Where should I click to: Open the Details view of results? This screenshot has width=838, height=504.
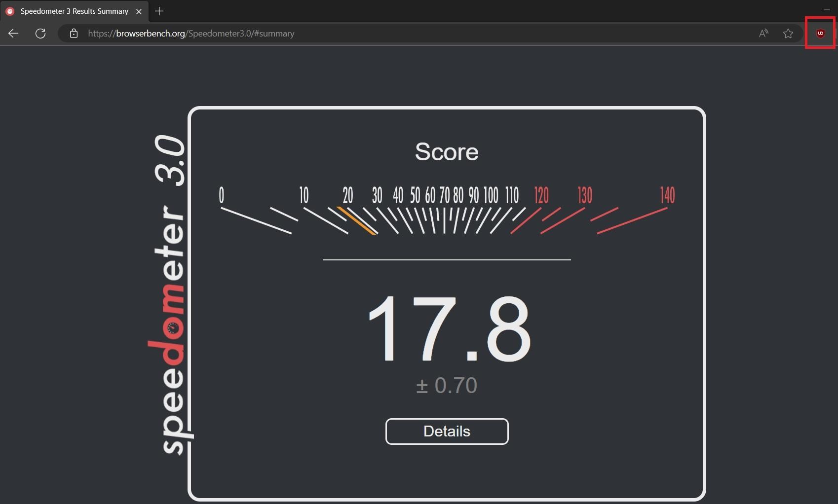tap(447, 432)
